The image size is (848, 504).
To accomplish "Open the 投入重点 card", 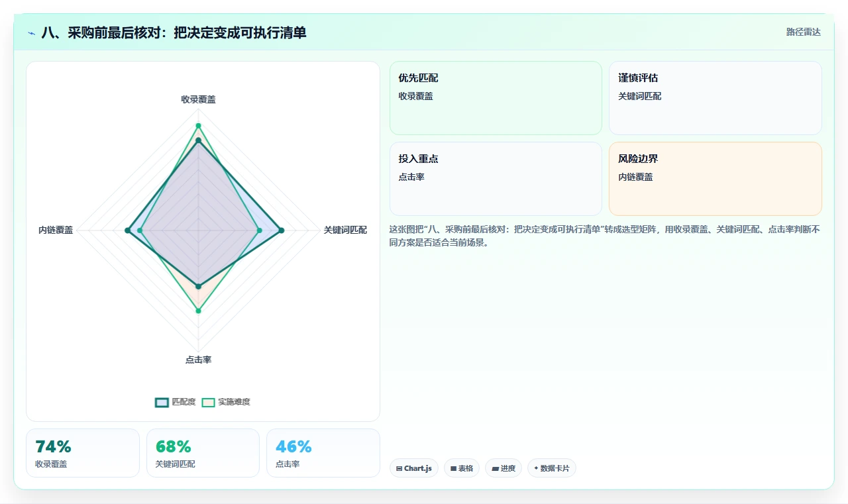I will [496, 179].
